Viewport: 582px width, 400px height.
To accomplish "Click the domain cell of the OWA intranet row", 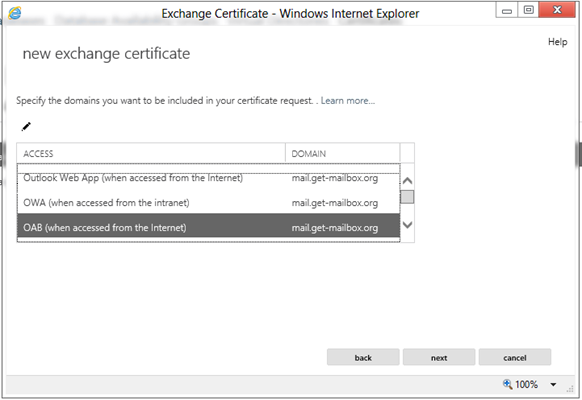I will tap(335, 203).
